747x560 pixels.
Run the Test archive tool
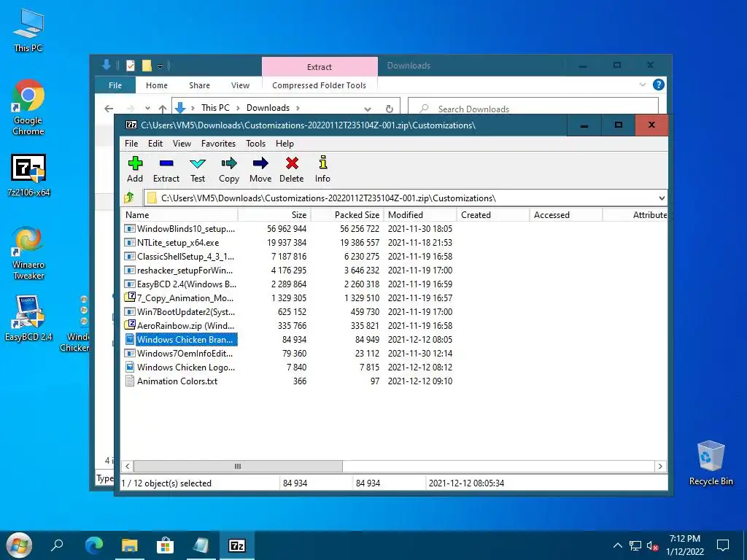point(198,169)
